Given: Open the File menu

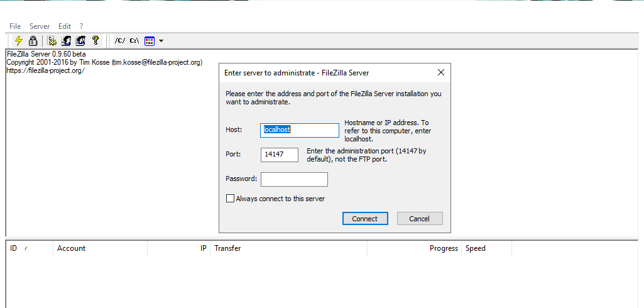Looking at the screenshot, I should (15, 26).
